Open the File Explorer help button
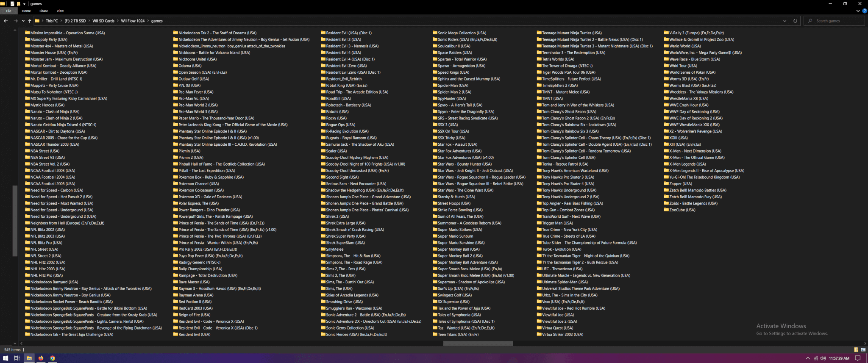 [x=865, y=11]
